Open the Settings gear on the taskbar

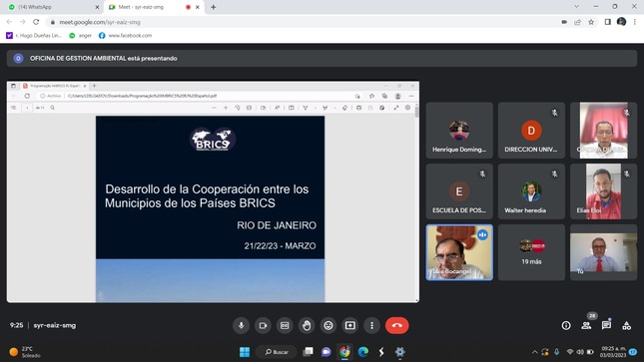click(399, 352)
